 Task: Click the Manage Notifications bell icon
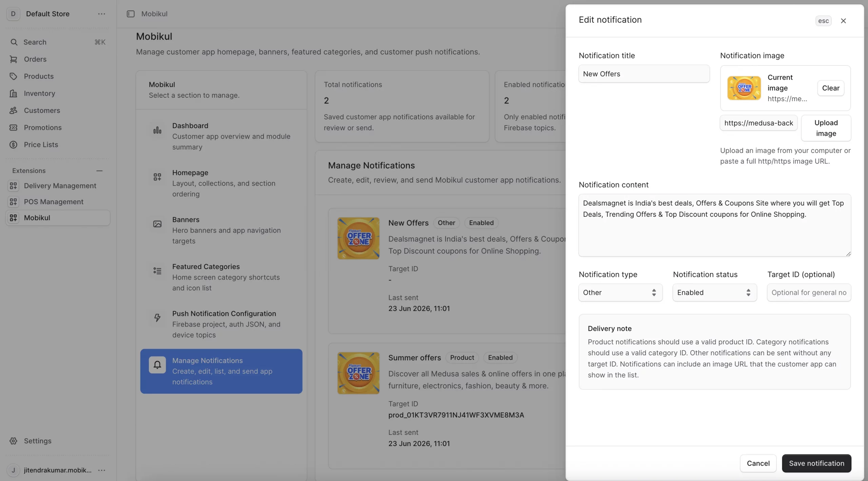(x=157, y=365)
